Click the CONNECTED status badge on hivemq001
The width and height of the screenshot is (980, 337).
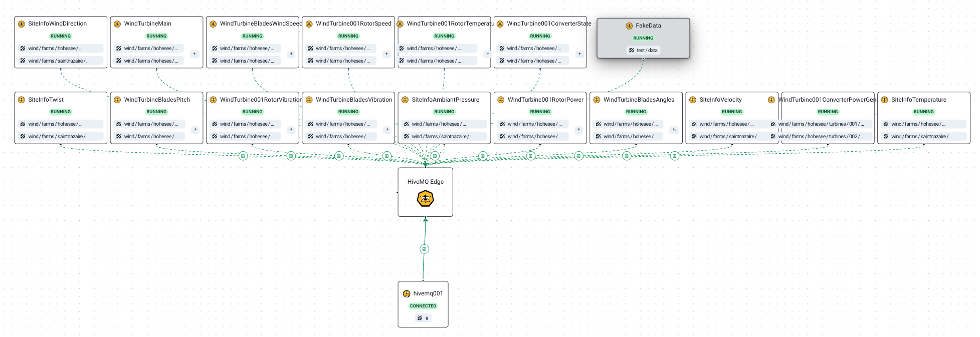pos(423,306)
